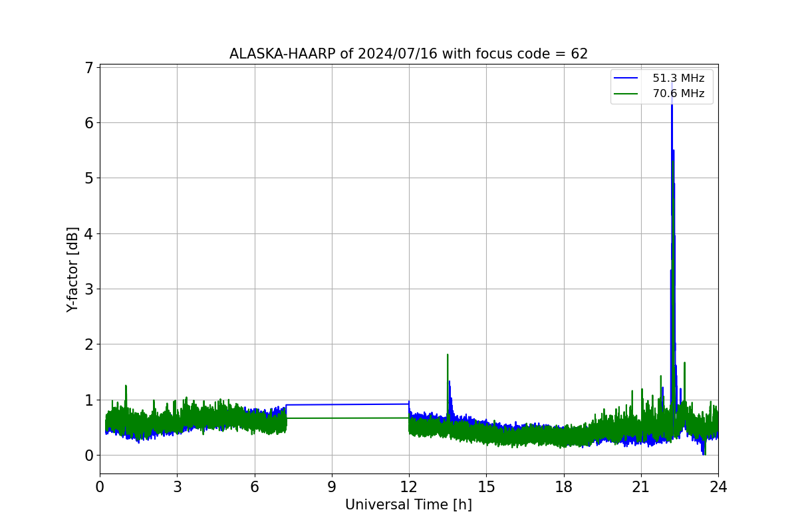
Task: Click x-axis tick label '6'
Action: (255, 487)
